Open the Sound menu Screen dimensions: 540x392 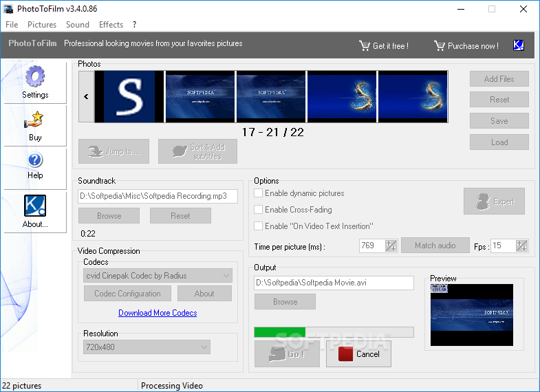[x=78, y=25]
